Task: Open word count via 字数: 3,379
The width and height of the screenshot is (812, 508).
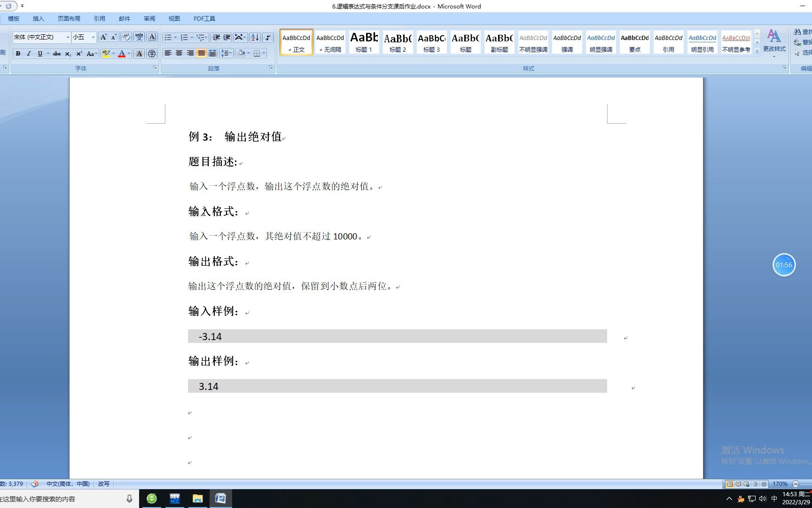Action: click(13, 484)
